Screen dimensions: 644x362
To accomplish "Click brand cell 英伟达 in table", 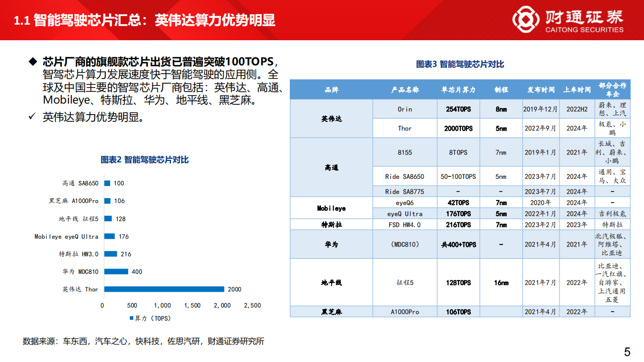I will (x=332, y=119).
